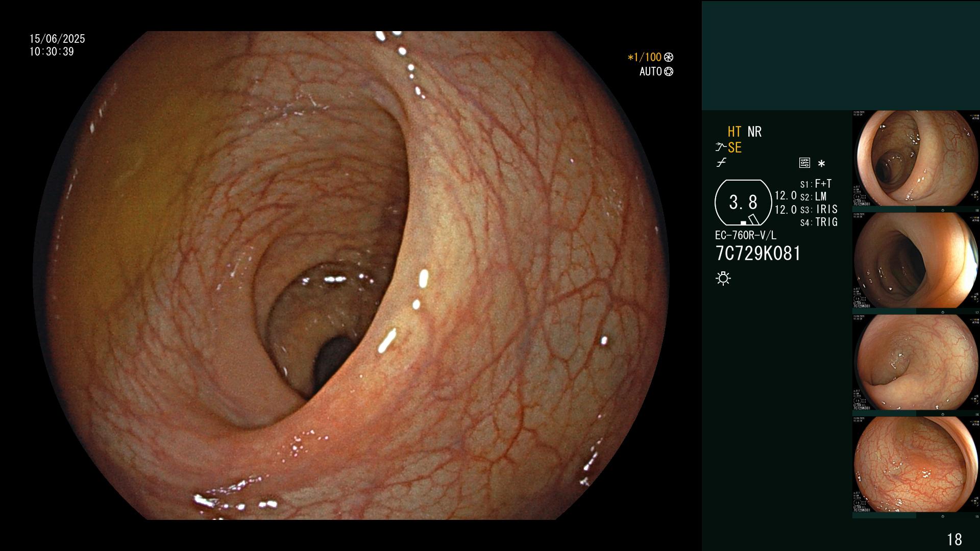Open the second thumbnail showing dark lumen
980x551 pixels.
(916, 261)
